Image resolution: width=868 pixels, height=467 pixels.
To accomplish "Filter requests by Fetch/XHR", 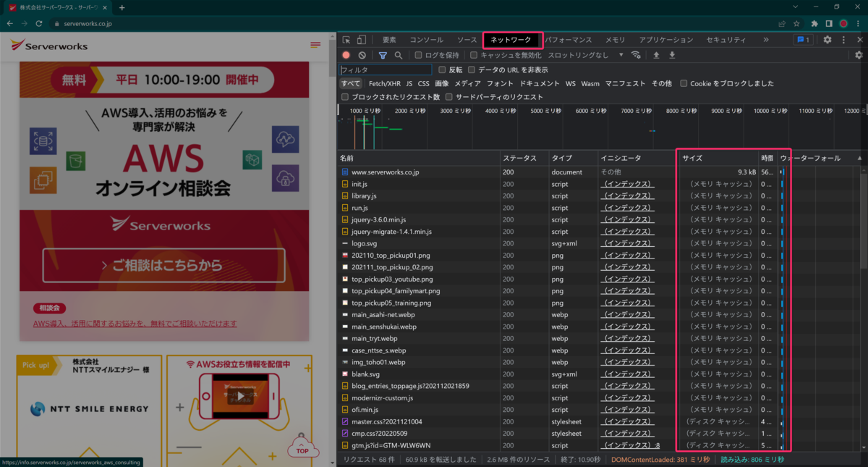I will 385,84.
